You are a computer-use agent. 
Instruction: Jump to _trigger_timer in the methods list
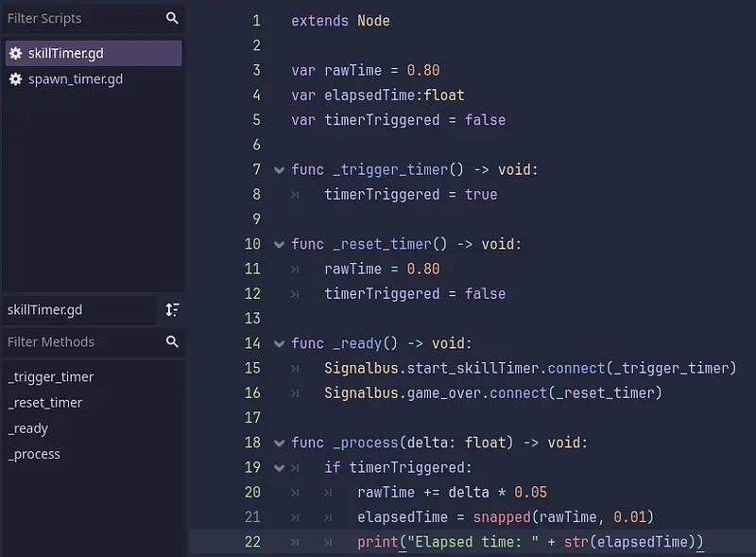pos(51,376)
